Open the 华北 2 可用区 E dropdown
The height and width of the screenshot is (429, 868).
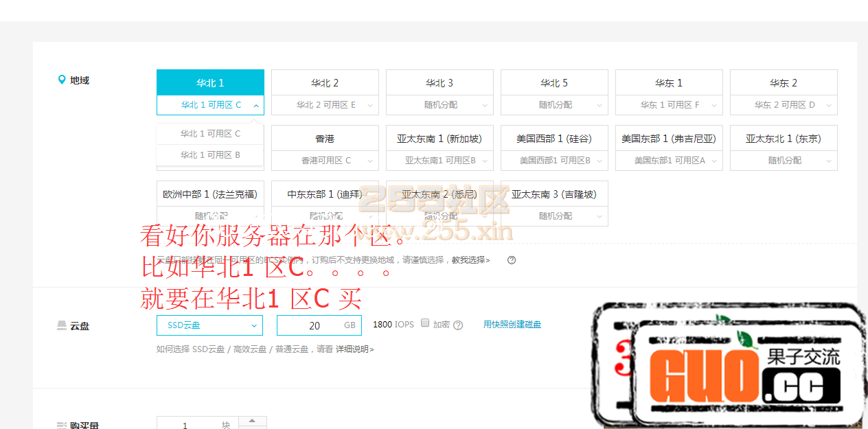[370, 107]
